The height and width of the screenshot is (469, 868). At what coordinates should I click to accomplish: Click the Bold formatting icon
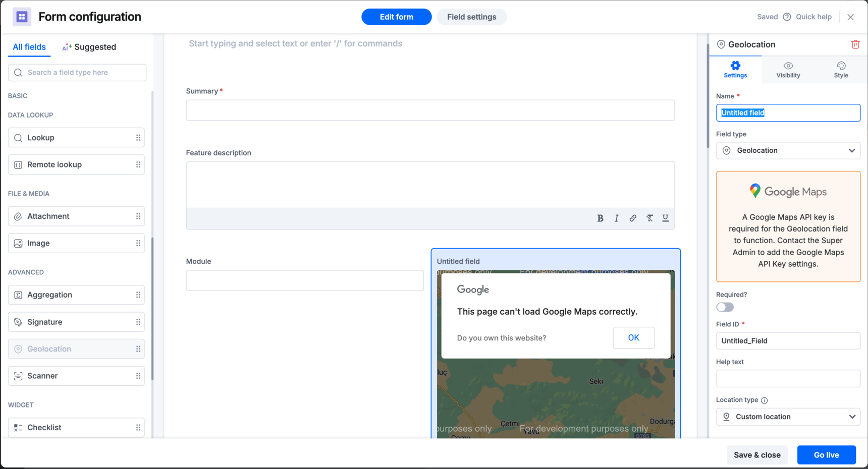tap(600, 218)
